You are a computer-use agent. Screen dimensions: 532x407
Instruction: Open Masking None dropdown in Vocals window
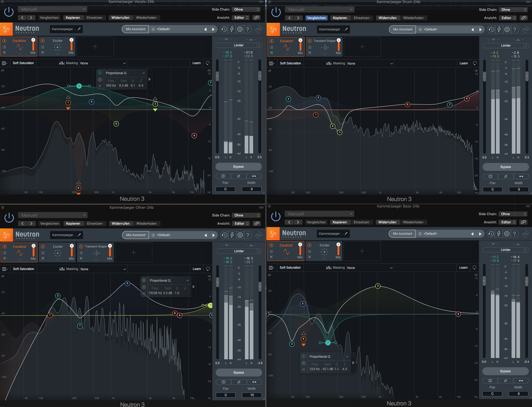click(103, 63)
